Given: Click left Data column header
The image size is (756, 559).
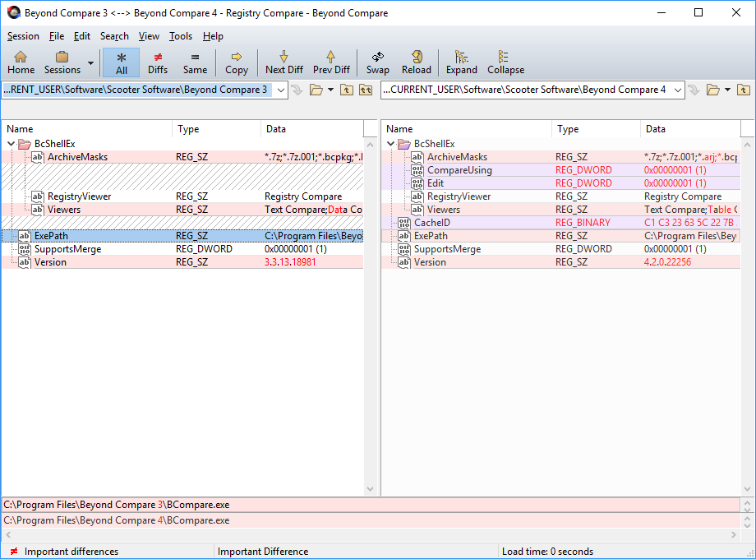Looking at the screenshot, I should pos(312,129).
